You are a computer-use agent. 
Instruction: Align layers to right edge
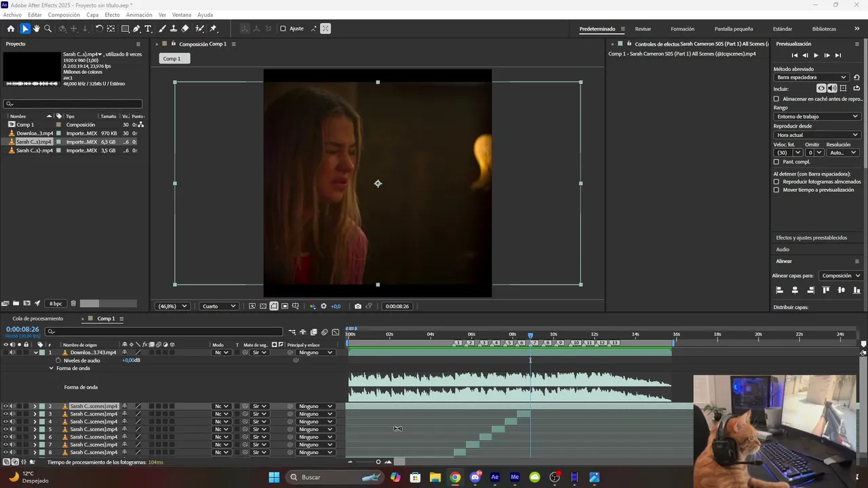[x=810, y=290]
